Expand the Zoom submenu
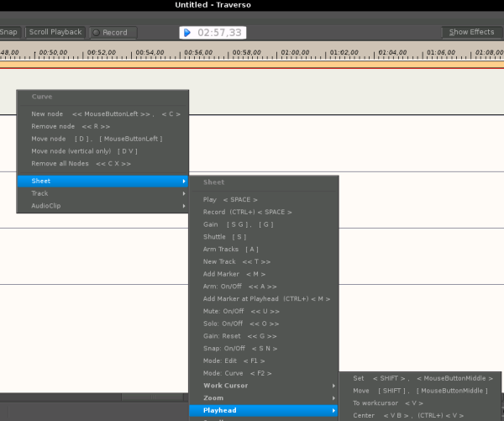 264,397
